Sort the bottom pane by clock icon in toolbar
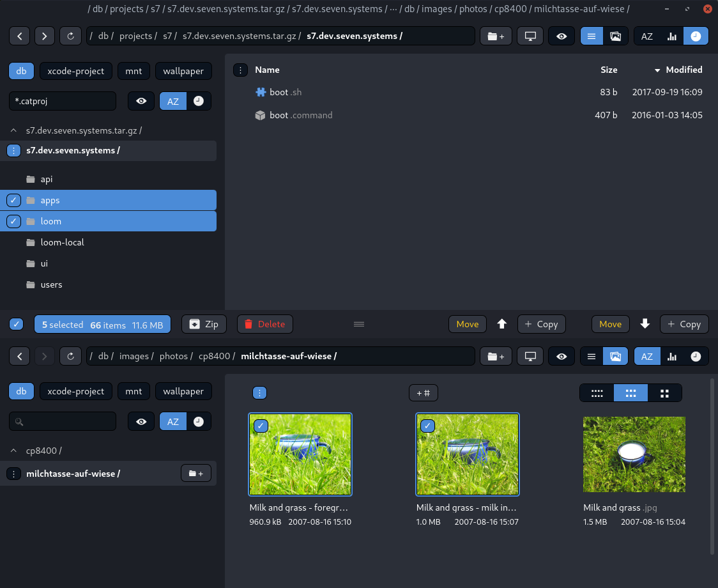Screen dimensions: 718x588 (x=696, y=356)
